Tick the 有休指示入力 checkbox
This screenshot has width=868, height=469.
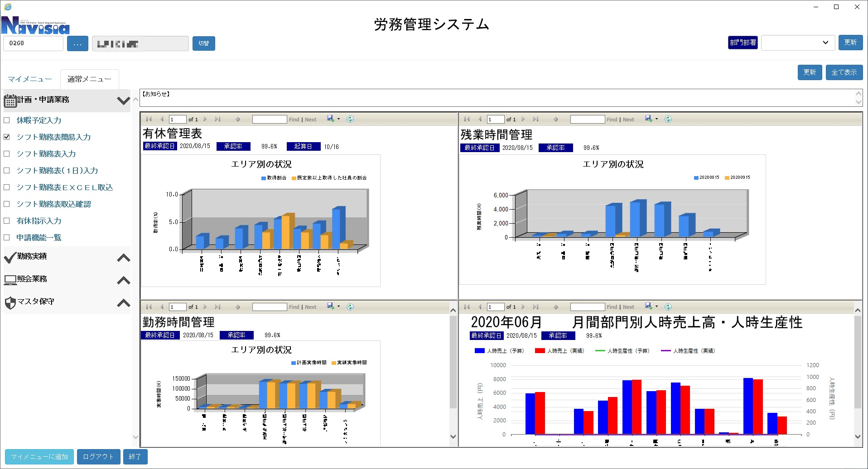[x=7, y=221]
